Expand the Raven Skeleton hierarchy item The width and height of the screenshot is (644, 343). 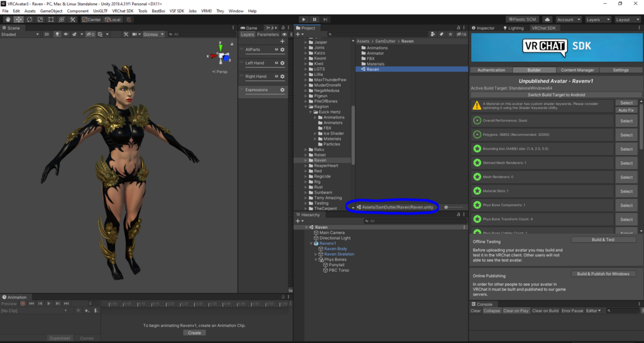coord(316,255)
